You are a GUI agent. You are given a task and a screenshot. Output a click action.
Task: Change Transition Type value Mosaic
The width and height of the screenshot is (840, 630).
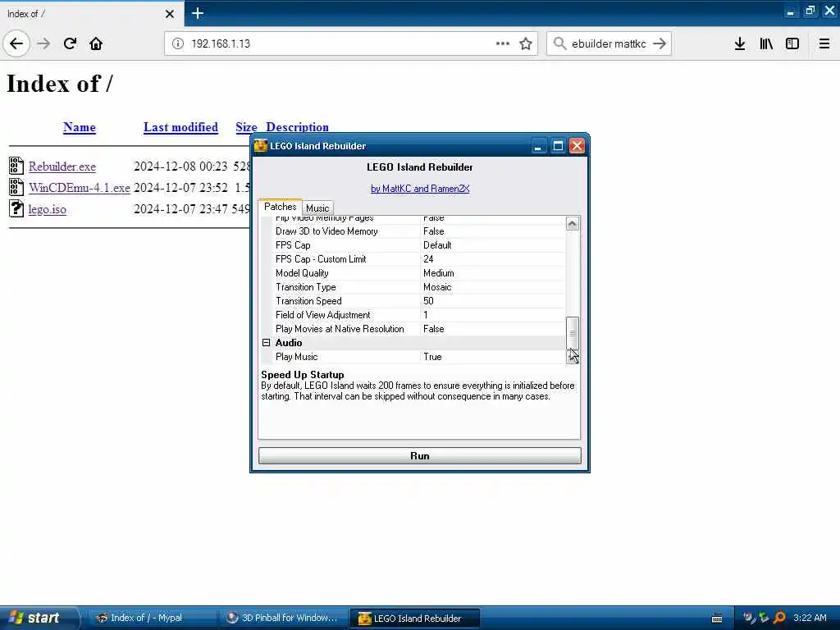493,286
